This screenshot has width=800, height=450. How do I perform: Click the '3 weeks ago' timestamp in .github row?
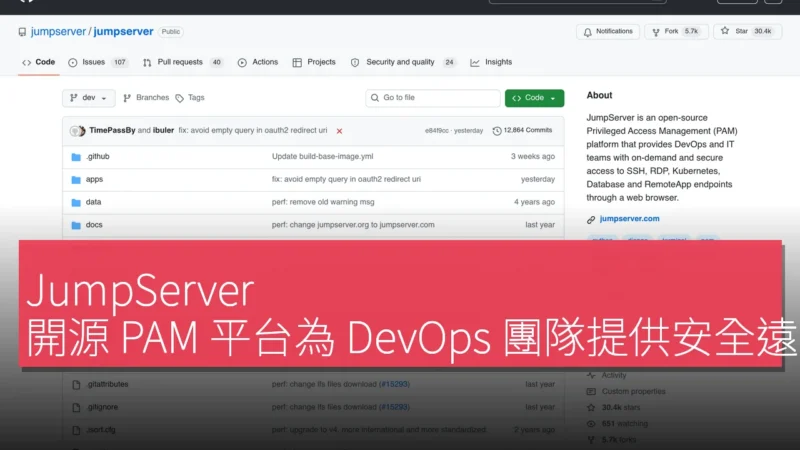[533, 157]
